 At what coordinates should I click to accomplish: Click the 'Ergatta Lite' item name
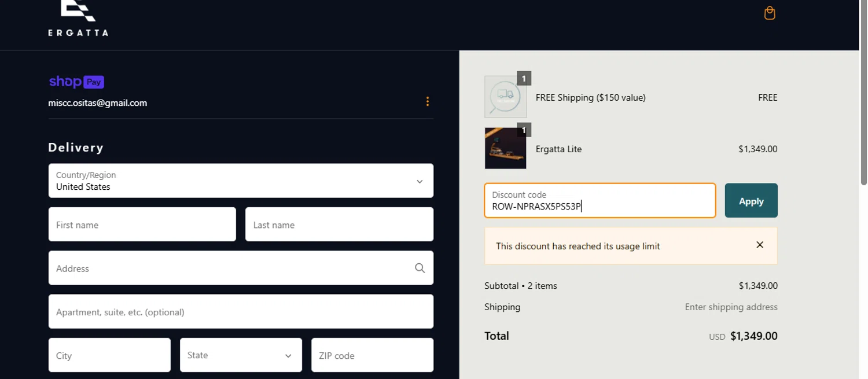[558, 149]
